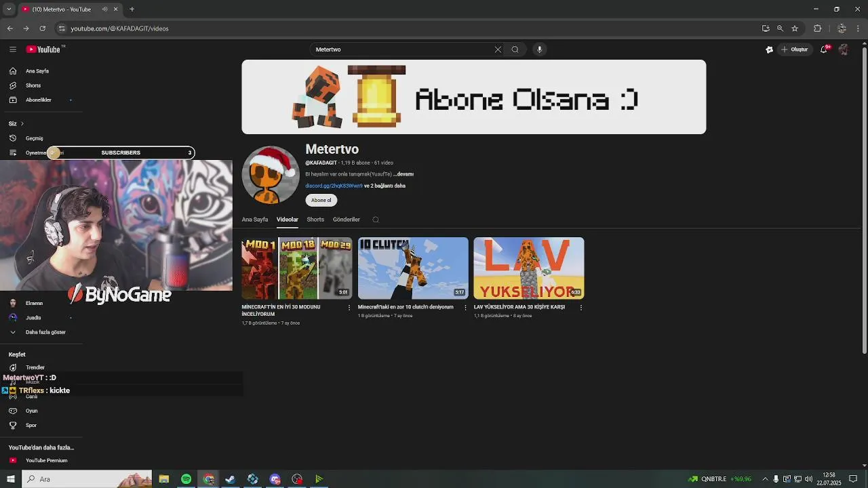Reload the page
The image size is (868, 488).
[42, 28]
